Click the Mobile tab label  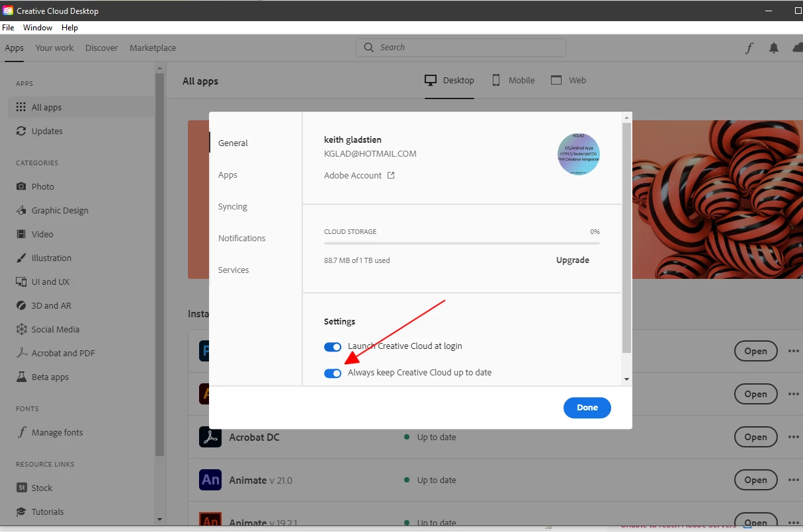(521, 80)
